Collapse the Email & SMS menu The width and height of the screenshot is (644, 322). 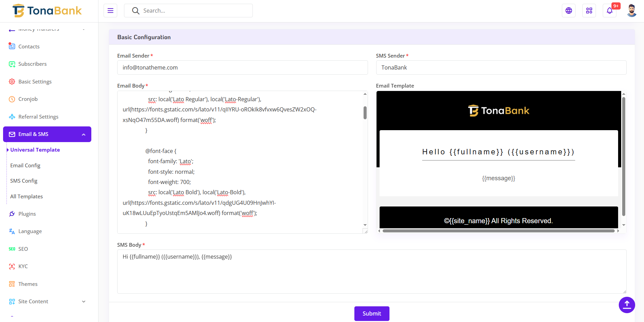[x=83, y=135]
